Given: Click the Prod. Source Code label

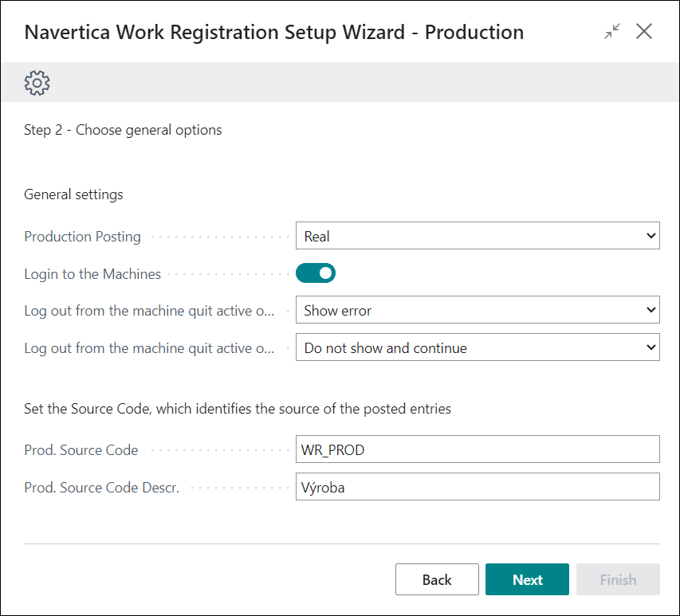Looking at the screenshot, I should [81, 450].
